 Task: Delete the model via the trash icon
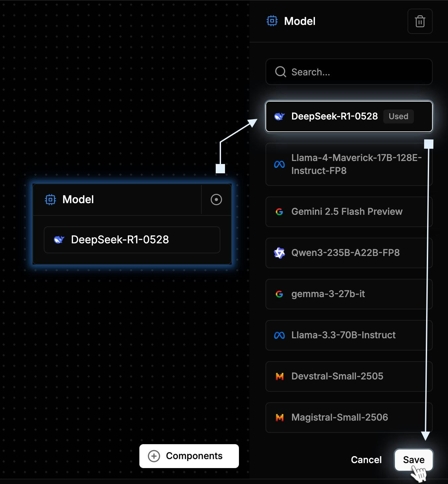pyautogui.click(x=420, y=21)
